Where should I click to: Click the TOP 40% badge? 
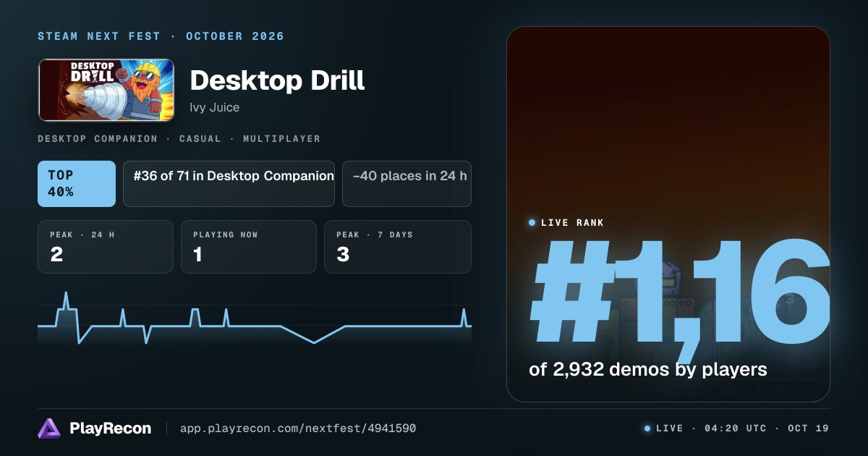(x=77, y=184)
